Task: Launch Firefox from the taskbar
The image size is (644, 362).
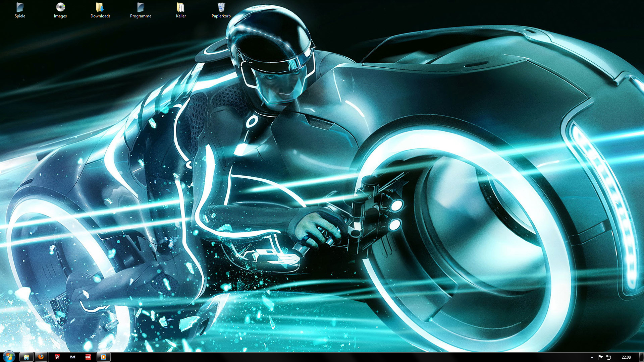Action: [x=41, y=357]
